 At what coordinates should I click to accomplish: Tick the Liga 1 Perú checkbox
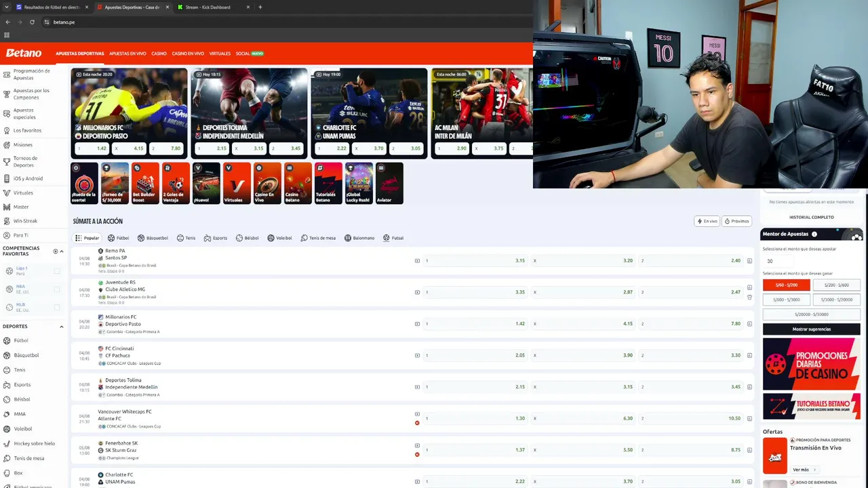tap(57, 271)
